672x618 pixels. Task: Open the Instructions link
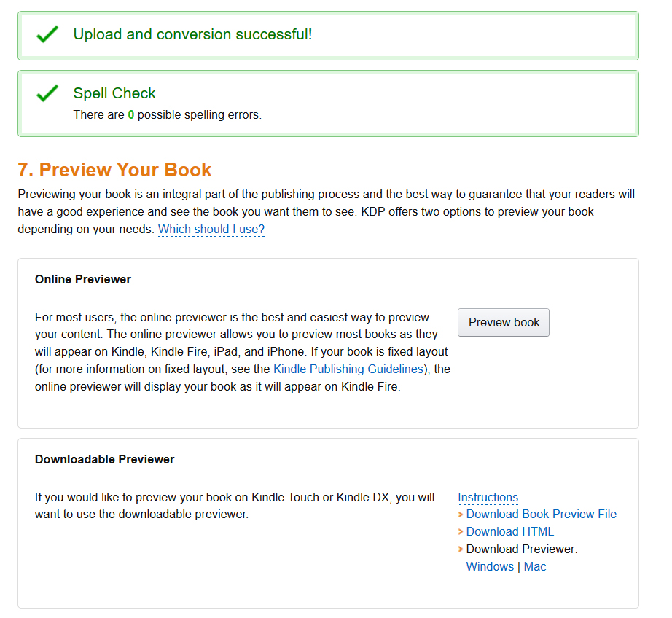tap(488, 498)
